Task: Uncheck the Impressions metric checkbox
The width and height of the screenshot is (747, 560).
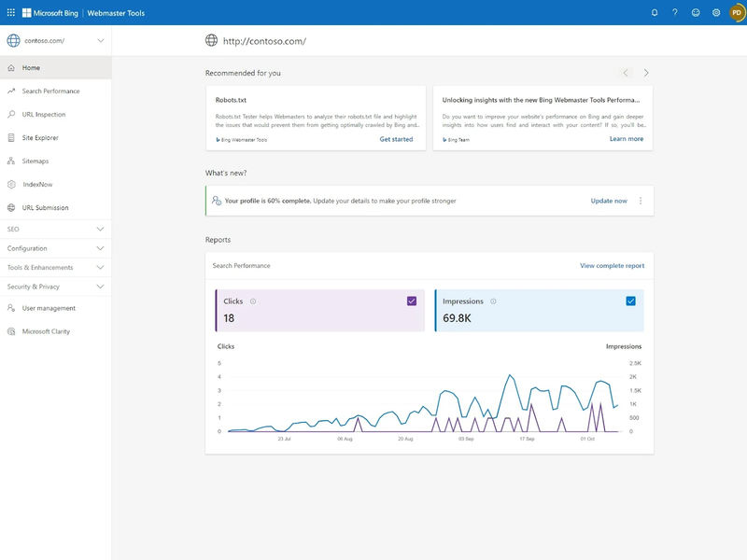Action: [x=631, y=301]
